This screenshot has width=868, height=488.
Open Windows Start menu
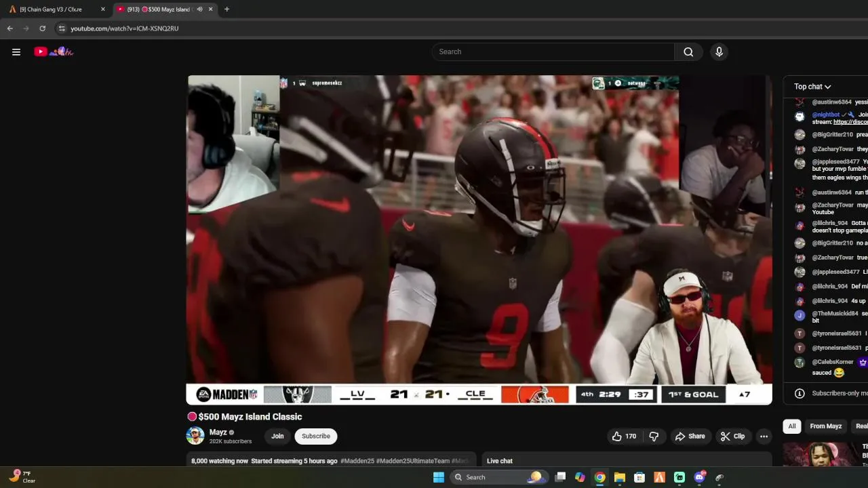pyautogui.click(x=439, y=477)
